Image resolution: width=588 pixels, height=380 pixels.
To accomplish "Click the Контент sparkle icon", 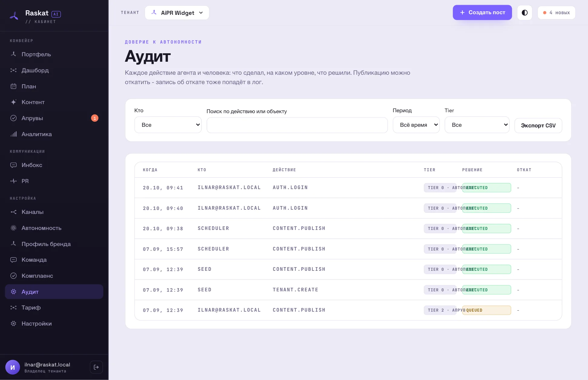I will point(13,102).
